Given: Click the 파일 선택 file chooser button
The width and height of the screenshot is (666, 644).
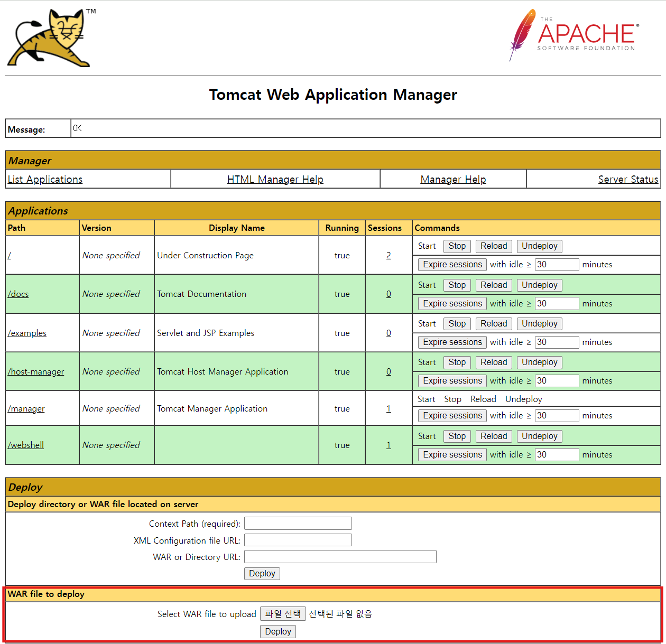Looking at the screenshot, I should 283,614.
